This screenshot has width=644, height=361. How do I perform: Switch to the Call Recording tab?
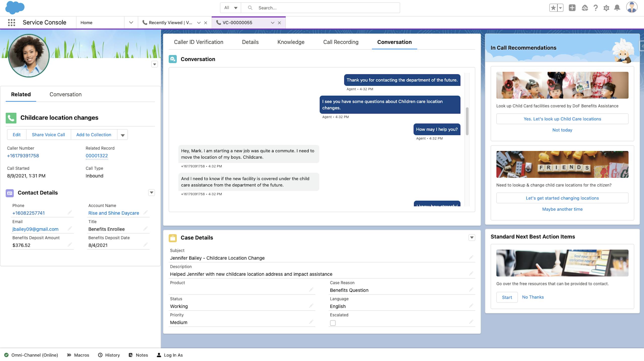(x=340, y=42)
